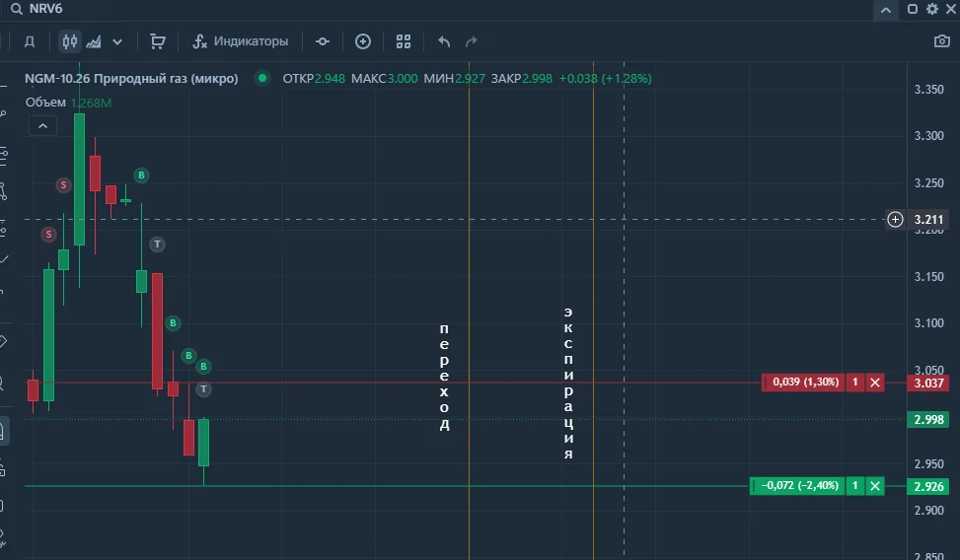
Task: Click the ЗАКР 2.998 close value
Action: [x=522, y=78]
